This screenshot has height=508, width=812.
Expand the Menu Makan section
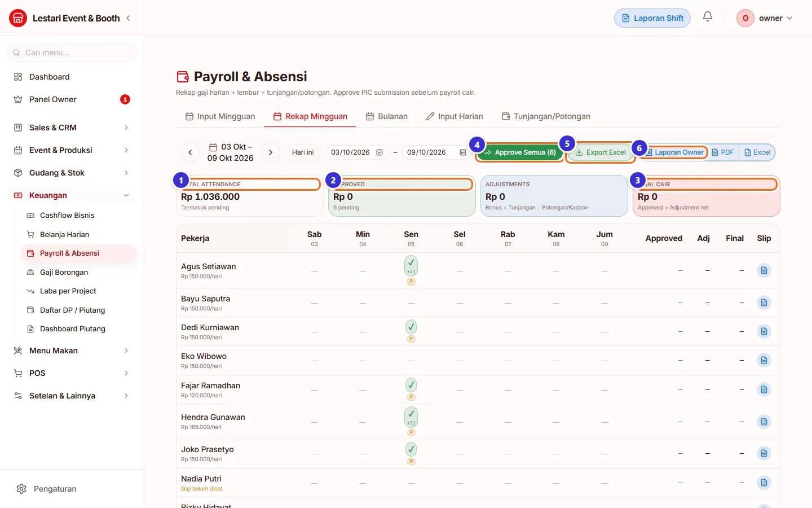pyautogui.click(x=72, y=351)
